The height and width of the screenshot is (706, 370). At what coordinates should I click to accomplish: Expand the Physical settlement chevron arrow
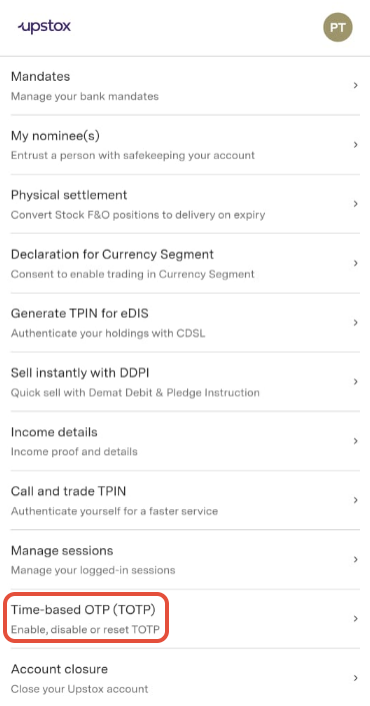tap(356, 204)
